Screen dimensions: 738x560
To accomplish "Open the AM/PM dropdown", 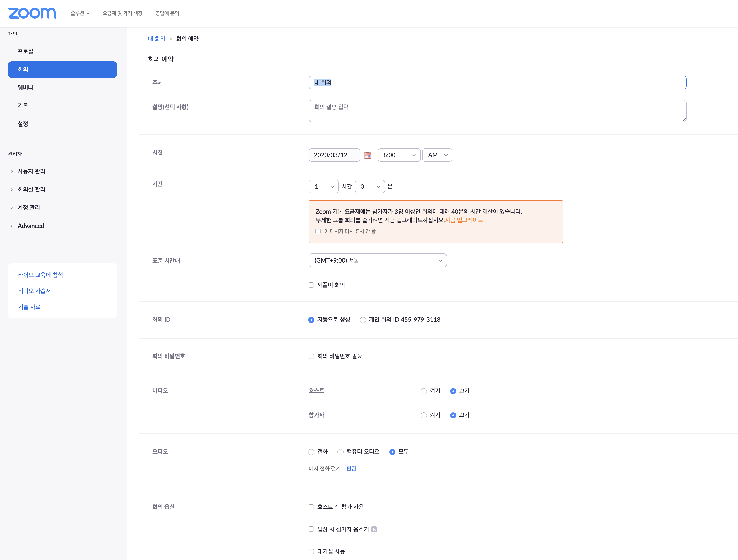I will (x=437, y=155).
